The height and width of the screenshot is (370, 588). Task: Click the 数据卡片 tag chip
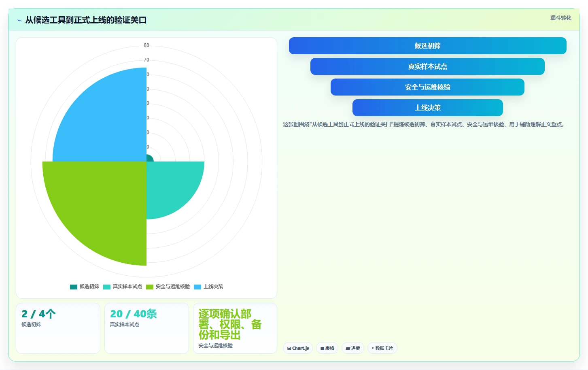[382, 348]
